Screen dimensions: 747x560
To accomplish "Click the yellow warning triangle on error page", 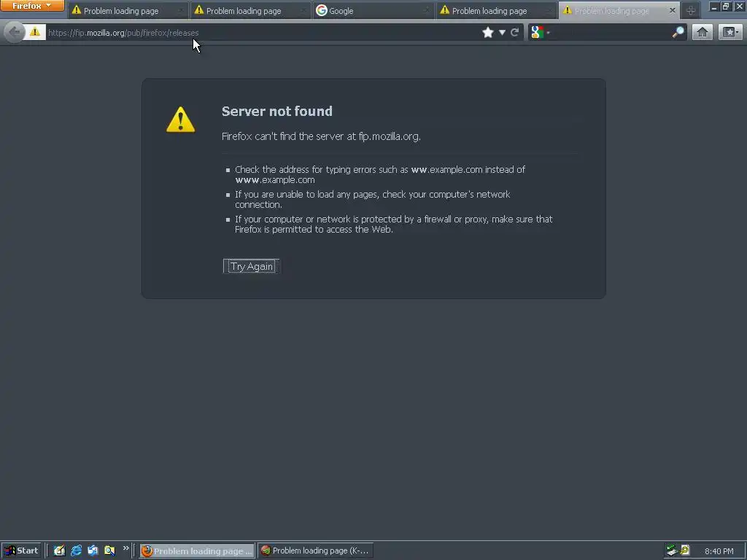I will click(x=181, y=120).
